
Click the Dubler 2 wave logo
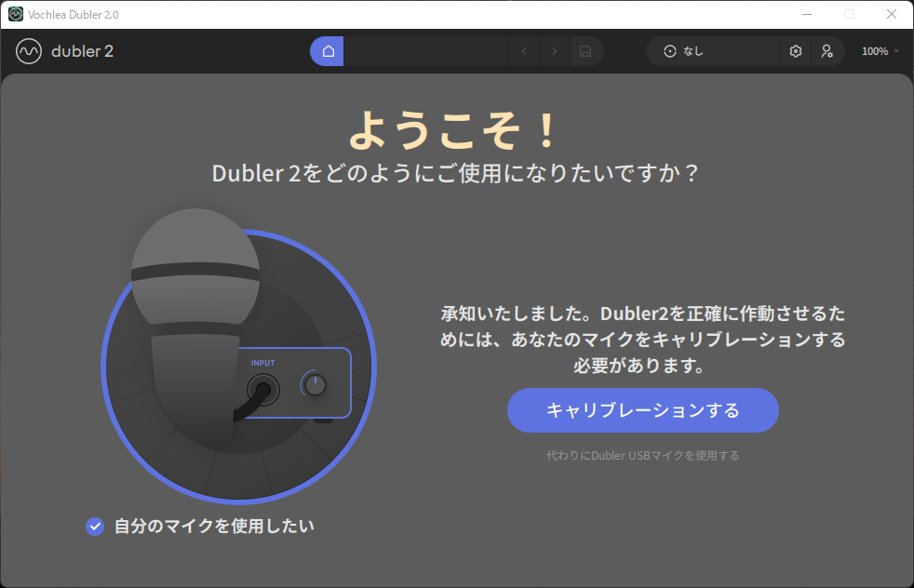click(x=29, y=51)
